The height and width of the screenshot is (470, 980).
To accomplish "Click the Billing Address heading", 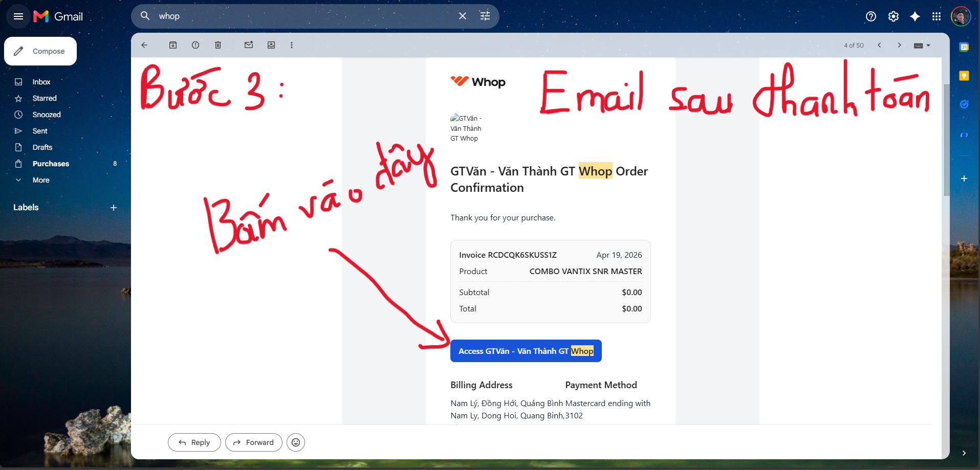I will coord(482,385).
